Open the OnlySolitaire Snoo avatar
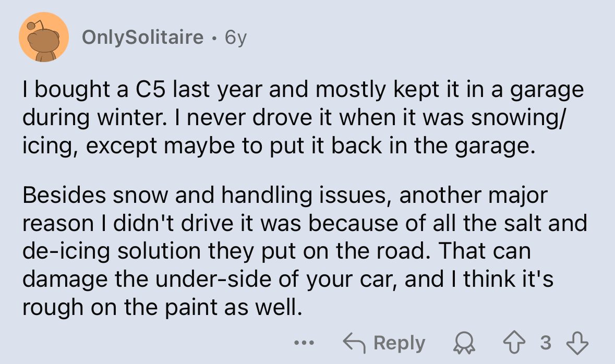Image resolution: width=615 pixels, height=364 pixels. click(x=44, y=37)
